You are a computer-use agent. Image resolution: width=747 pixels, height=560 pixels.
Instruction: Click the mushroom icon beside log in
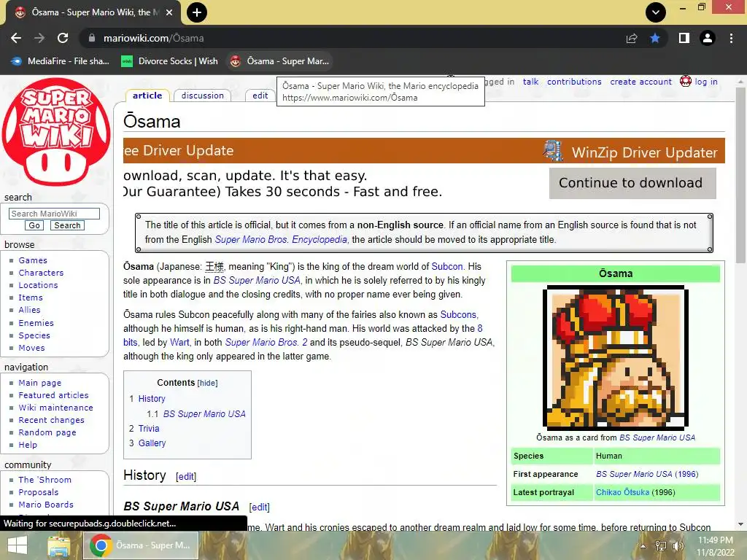pos(686,81)
